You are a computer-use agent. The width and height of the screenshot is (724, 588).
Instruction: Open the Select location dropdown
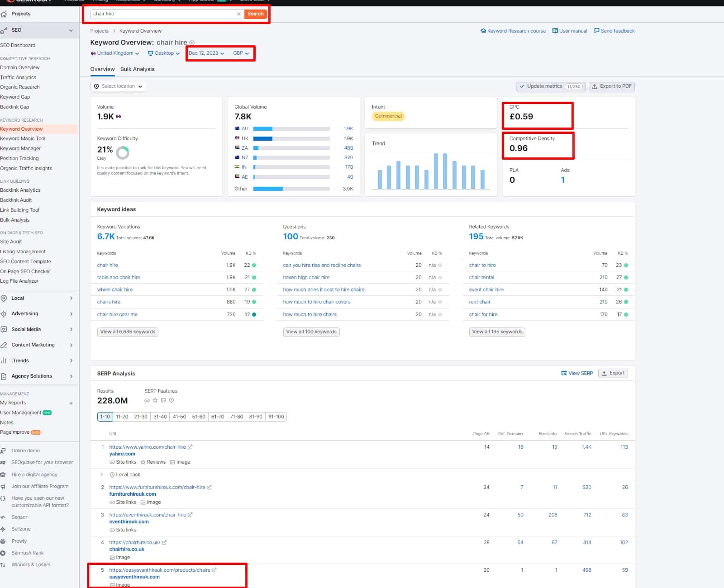118,86
